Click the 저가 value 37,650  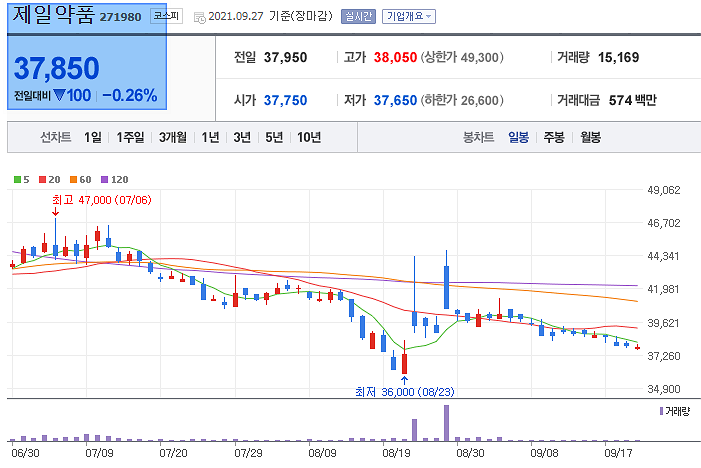tap(395, 100)
